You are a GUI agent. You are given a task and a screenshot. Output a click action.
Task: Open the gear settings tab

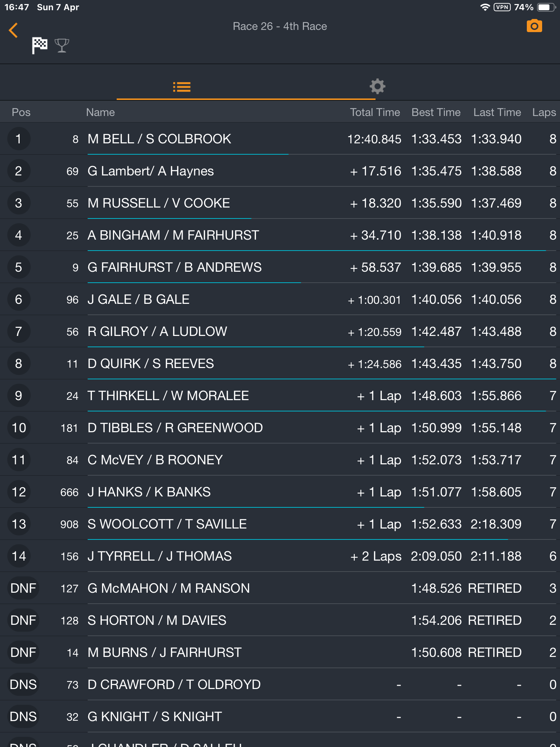click(377, 86)
